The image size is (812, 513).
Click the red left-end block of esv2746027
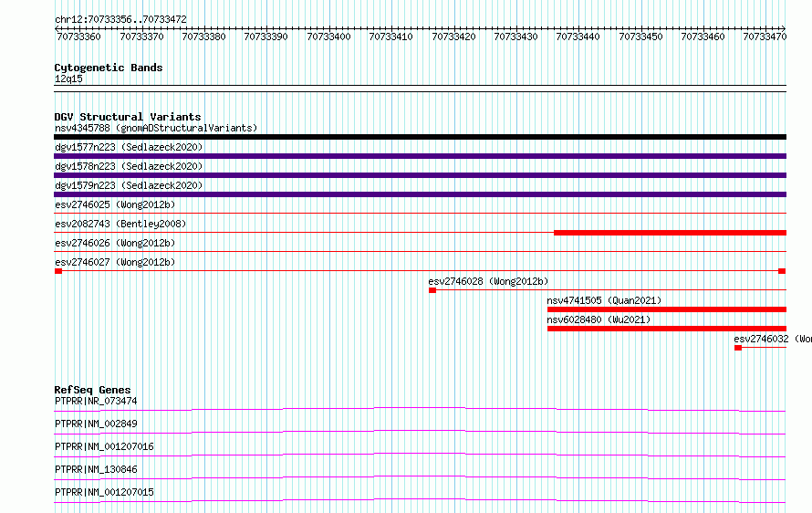coord(58,271)
